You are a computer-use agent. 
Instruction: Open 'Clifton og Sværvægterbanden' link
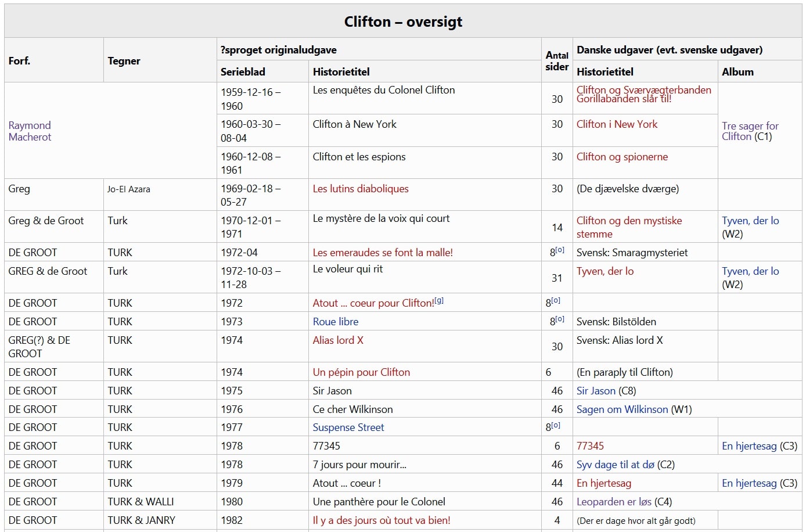click(643, 90)
